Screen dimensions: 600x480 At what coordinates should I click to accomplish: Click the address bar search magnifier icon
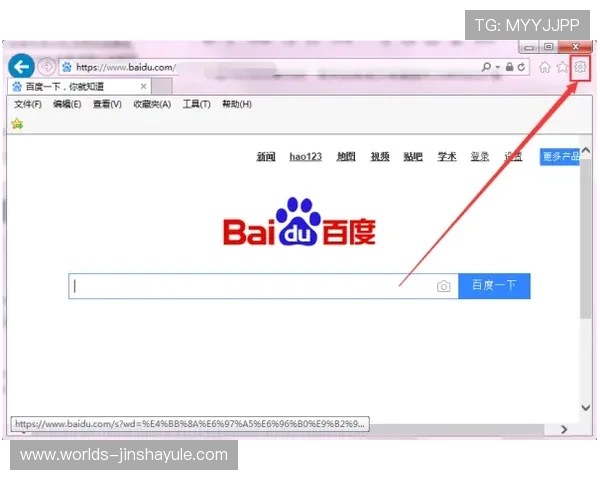[x=486, y=67]
